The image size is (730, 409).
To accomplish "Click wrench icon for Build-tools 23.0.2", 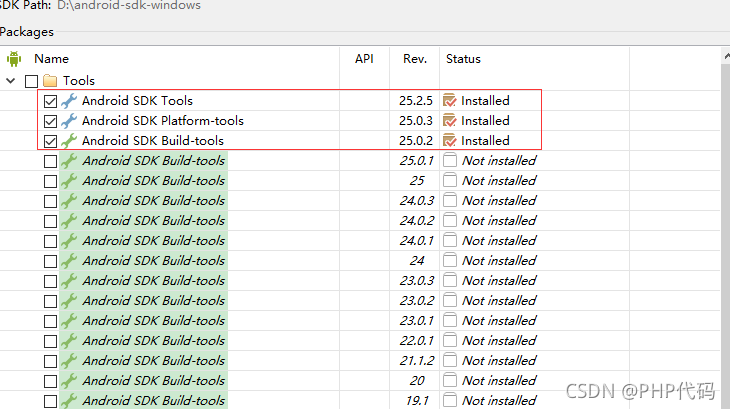I will coord(69,301).
